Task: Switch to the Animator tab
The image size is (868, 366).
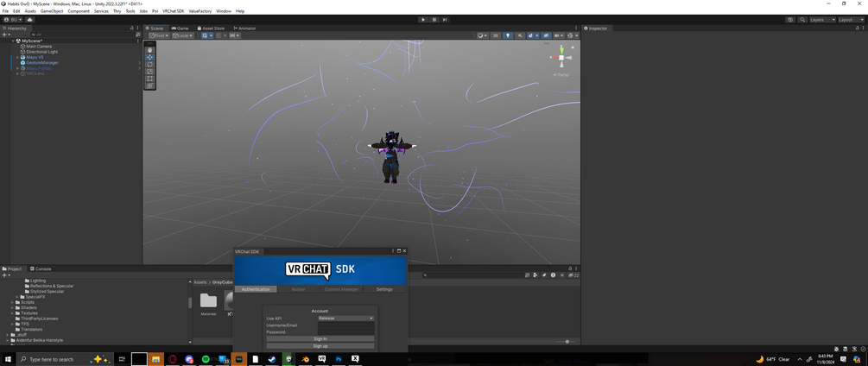Action: 244,28
